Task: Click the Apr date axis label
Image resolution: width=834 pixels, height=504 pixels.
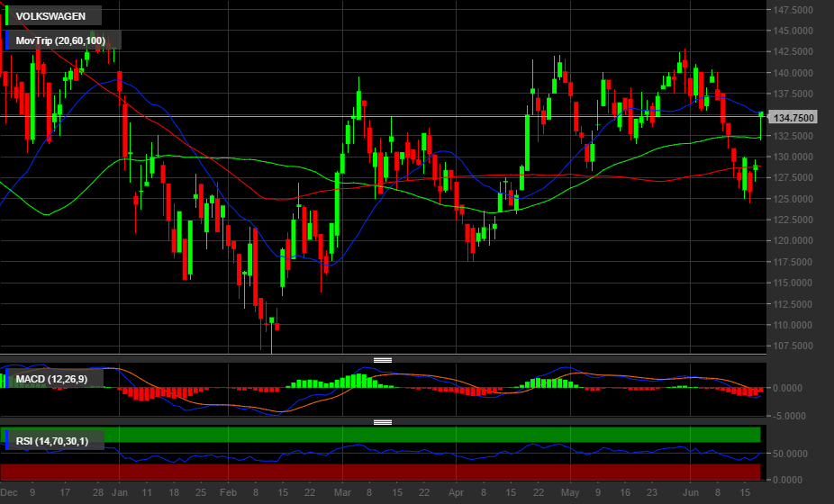Action: pos(456,493)
